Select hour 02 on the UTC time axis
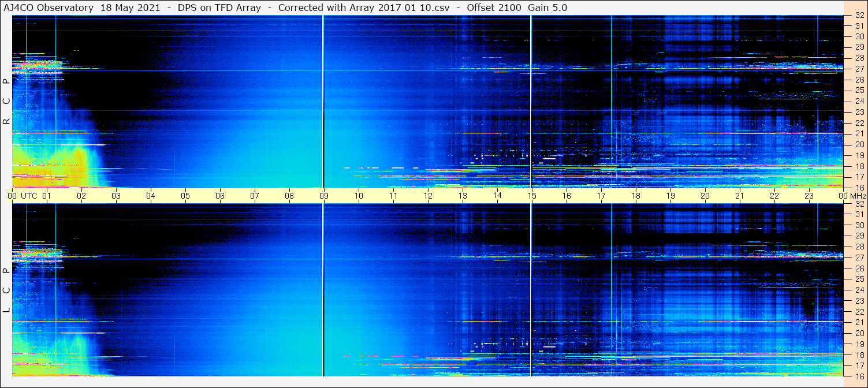The width and height of the screenshot is (868, 388). point(81,196)
